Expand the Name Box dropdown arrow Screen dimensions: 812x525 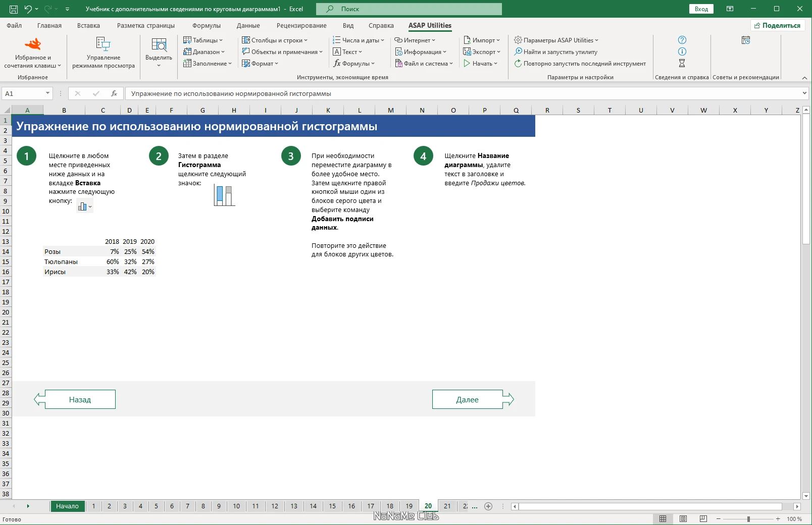[47, 93]
